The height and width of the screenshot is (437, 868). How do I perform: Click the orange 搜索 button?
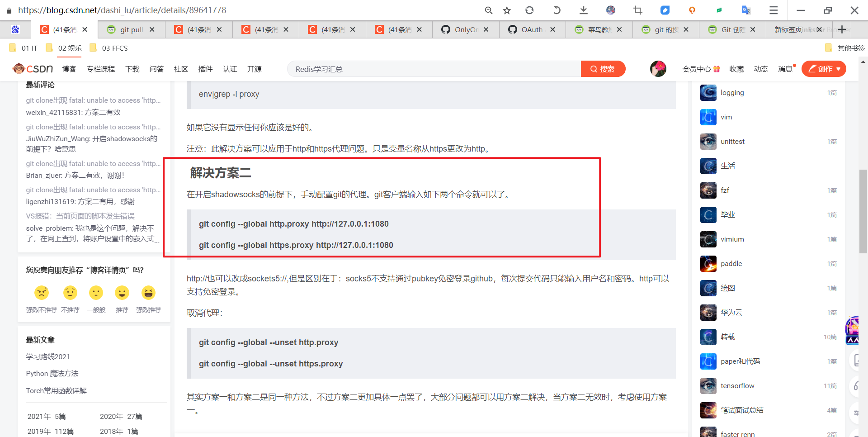coord(603,69)
